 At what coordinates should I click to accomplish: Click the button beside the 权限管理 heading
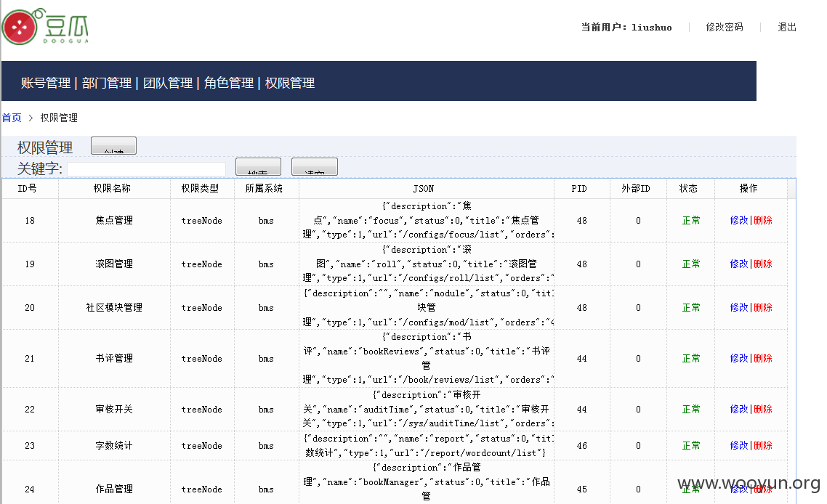113,145
